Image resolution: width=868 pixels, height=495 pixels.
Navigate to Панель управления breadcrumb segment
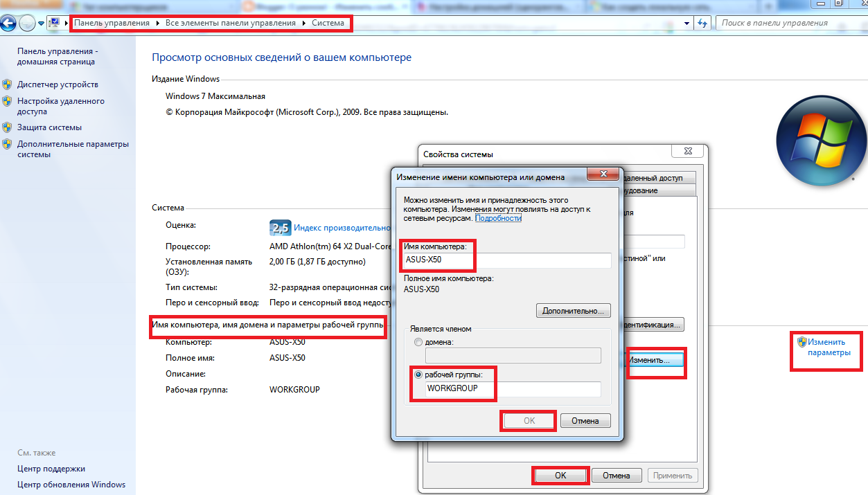[x=112, y=23]
